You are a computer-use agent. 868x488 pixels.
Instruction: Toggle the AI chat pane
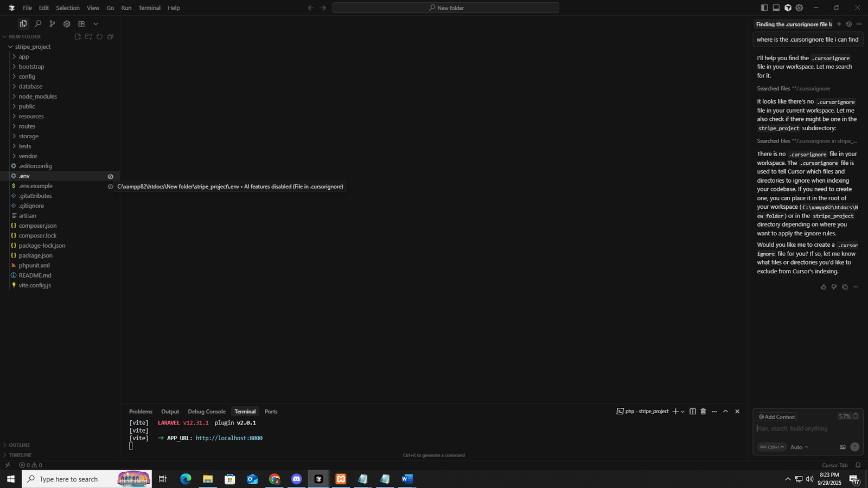click(788, 8)
